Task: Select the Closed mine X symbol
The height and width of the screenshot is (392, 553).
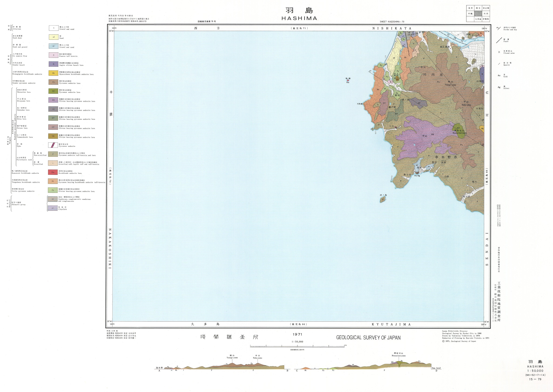Action: coord(499,52)
